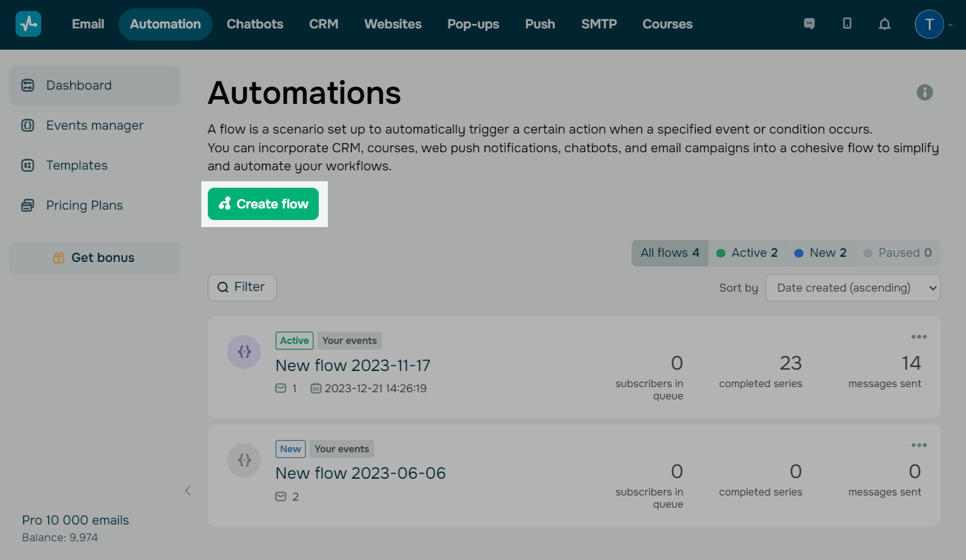Screen dimensions: 966x560
Task: Collapse the left sidebar with chevron
Action: pos(188,490)
